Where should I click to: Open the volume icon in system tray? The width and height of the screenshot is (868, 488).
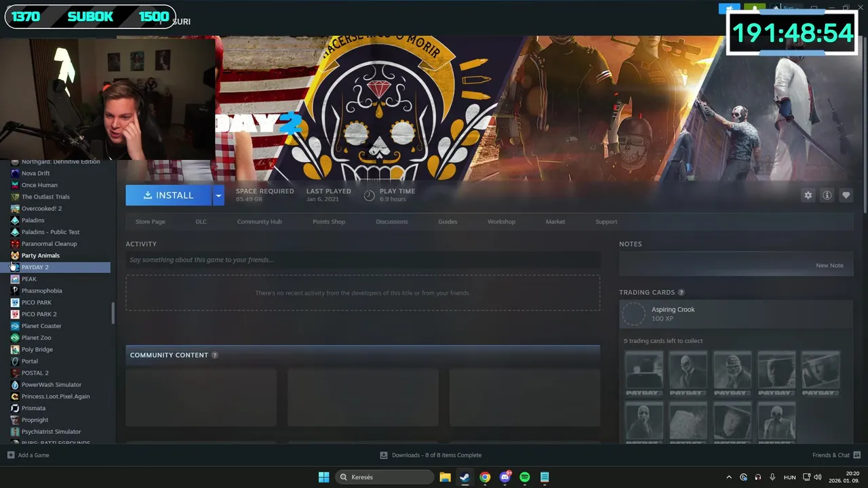pyautogui.click(x=818, y=477)
